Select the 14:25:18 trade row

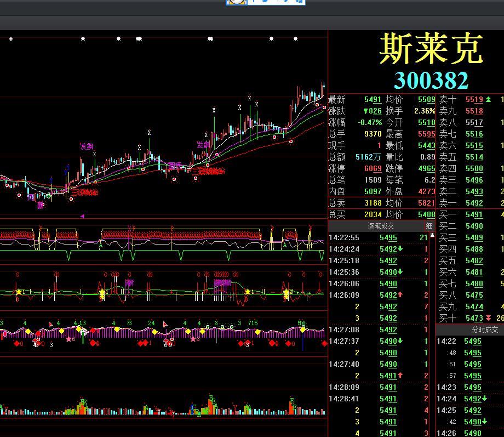pos(379,260)
